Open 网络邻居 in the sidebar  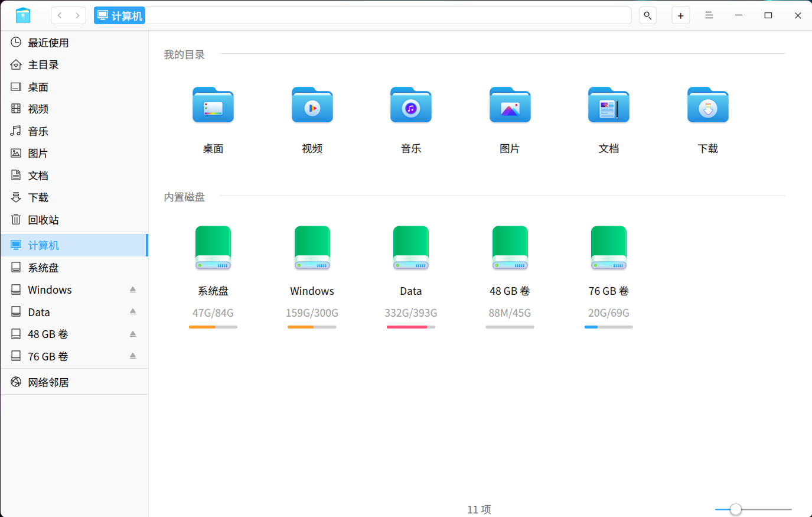[x=74, y=382]
